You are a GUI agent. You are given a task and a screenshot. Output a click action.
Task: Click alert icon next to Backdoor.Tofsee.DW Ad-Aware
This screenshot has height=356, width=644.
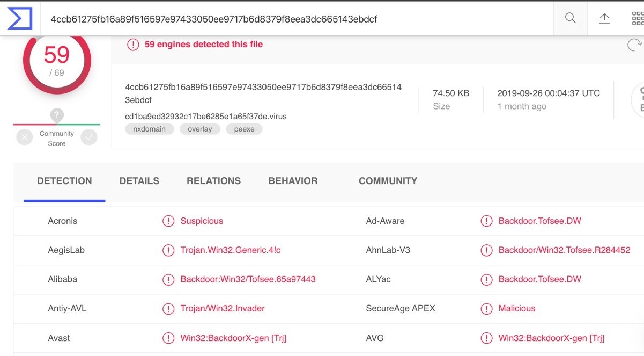coord(486,221)
